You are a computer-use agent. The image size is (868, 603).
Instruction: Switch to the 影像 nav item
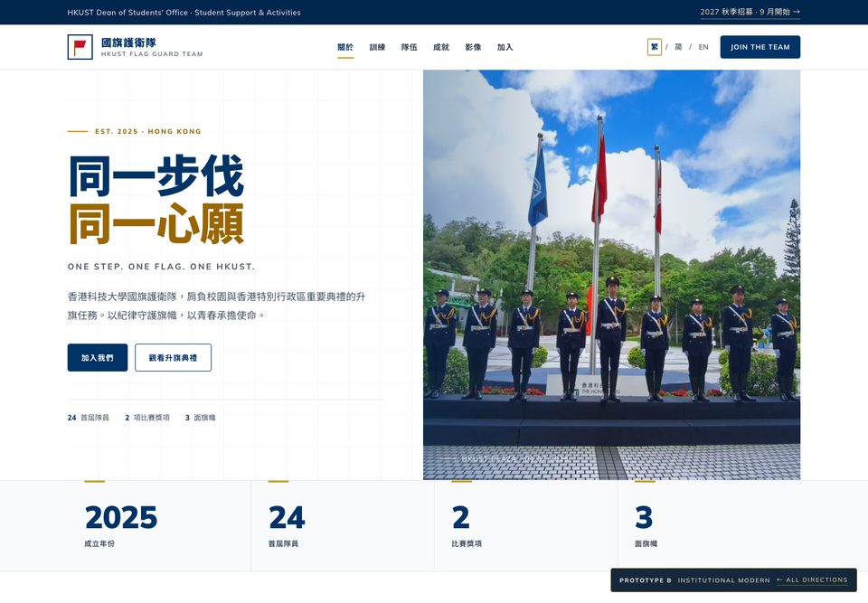pyautogui.click(x=473, y=47)
